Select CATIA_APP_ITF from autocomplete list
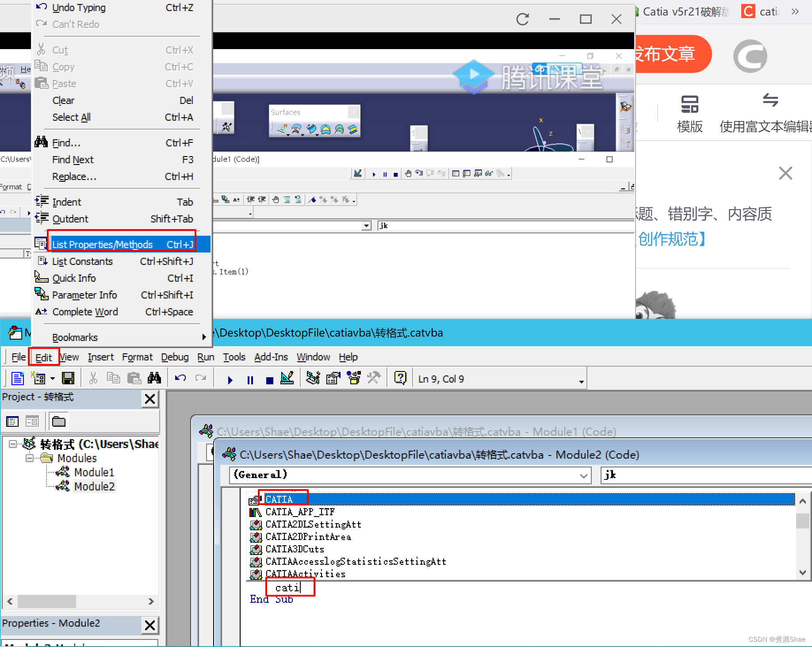Screen dimensions: 812x647 pyautogui.click(x=300, y=512)
